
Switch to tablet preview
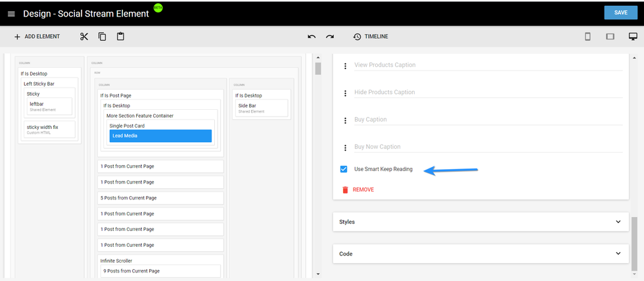[610, 37]
